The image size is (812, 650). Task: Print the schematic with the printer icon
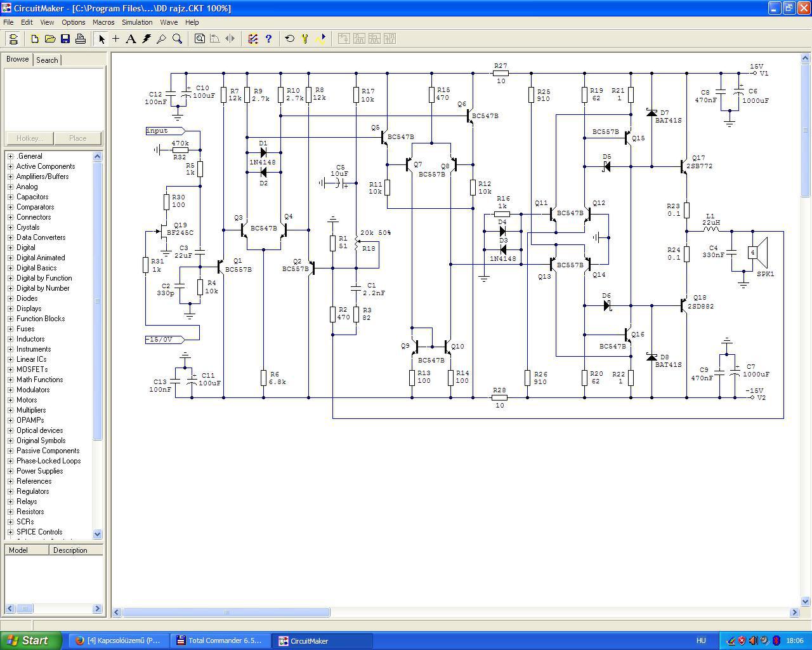pyautogui.click(x=81, y=39)
